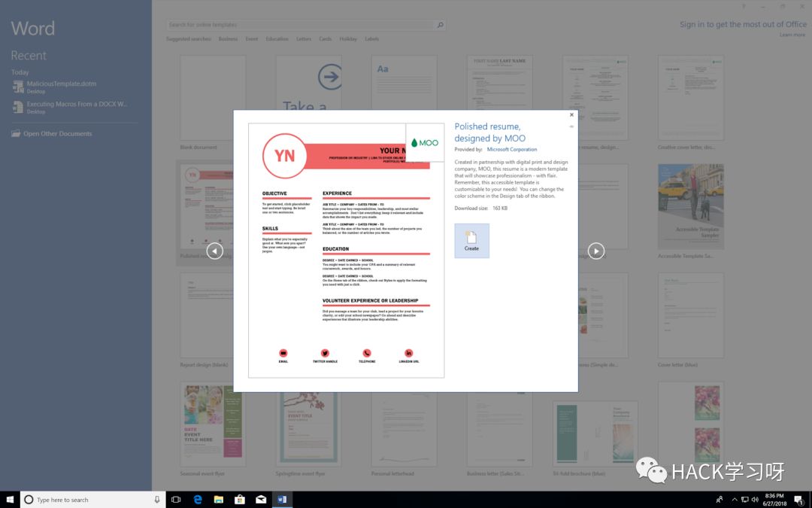This screenshot has height=508, width=812.
Task: Open File Explorer from the taskbar
Action: 219,500
